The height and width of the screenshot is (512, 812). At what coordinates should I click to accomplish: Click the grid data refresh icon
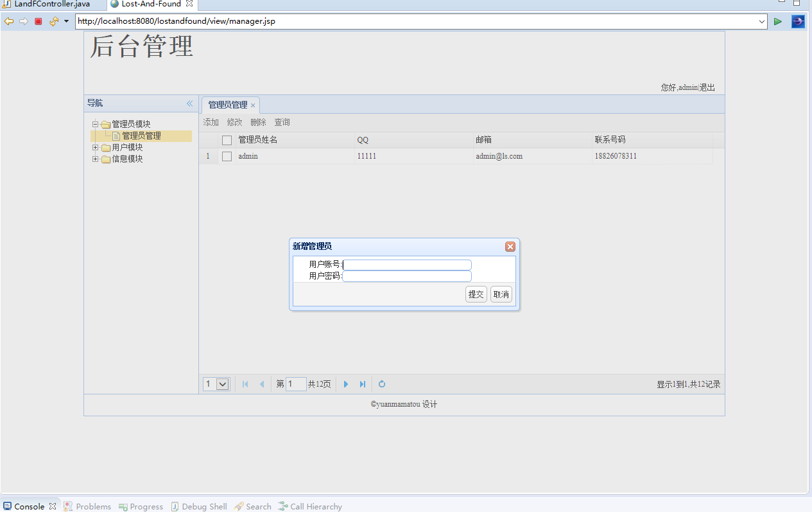(381, 384)
